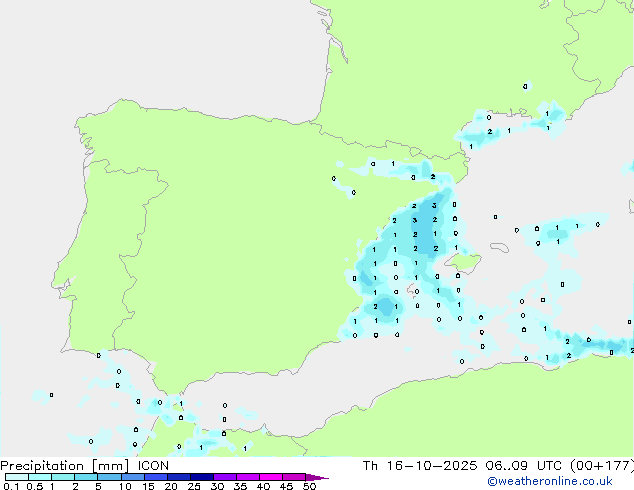
Task: Pick the 15–20 mm legend swatch
Action: click(x=156, y=477)
